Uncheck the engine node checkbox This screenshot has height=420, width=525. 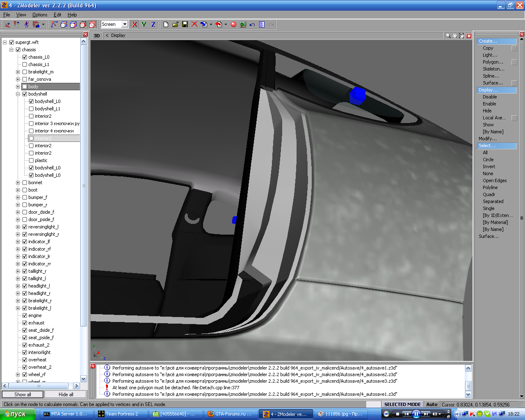pyautogui.click(x=25, y=315)
